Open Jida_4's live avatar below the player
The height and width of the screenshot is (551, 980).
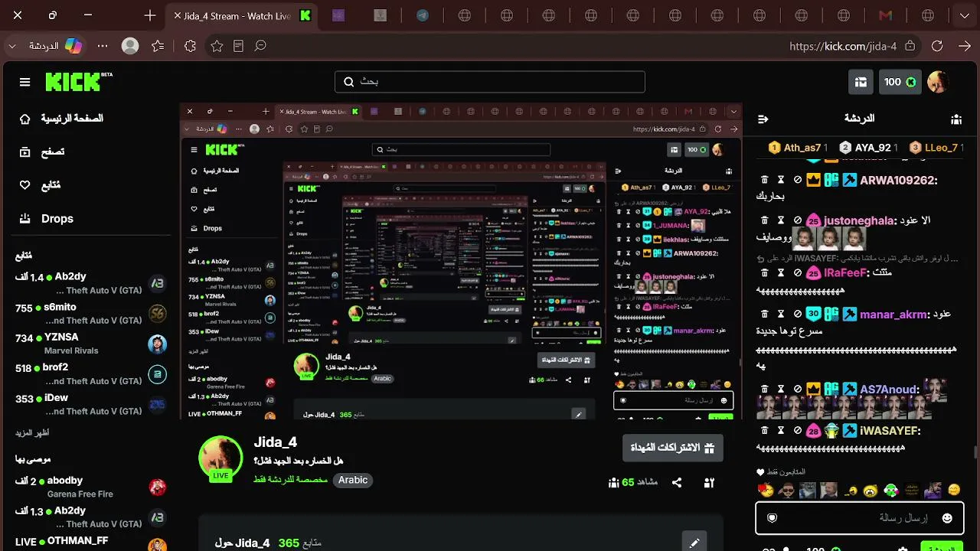(220, 458)
